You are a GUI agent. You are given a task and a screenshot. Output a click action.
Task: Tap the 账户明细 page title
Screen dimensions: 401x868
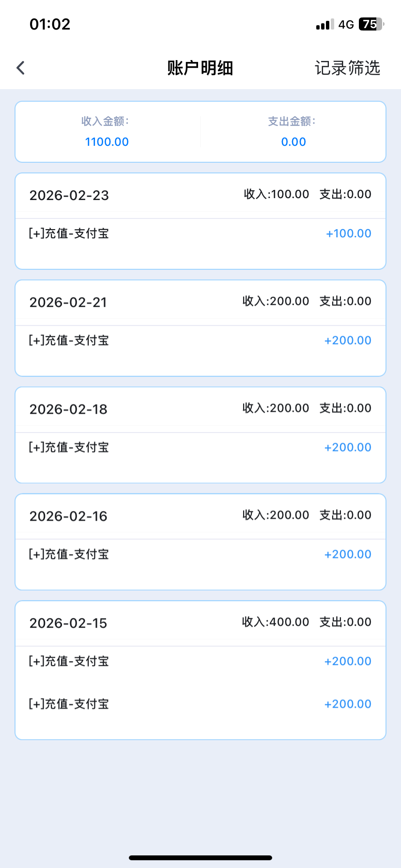point(200,68)
